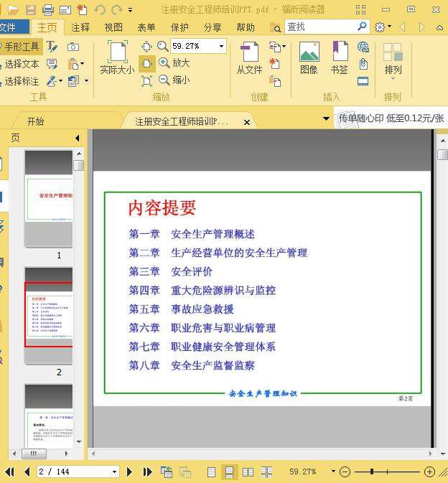Click the create from clipboard icon
This screenshot has height=483, width=448.
click(275, 81)
